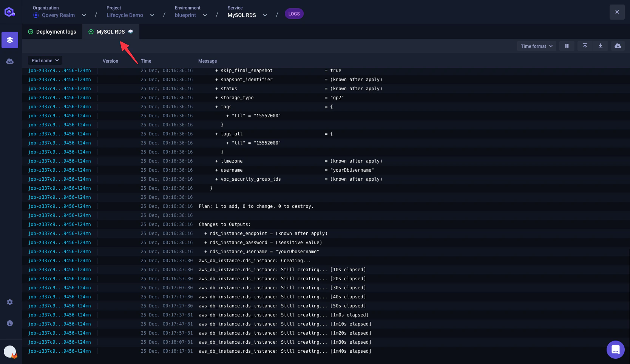Viewport: 630px width, 364px height.
Task: Select the MySQL RDS logs tab
Action: tap(110, 32)
